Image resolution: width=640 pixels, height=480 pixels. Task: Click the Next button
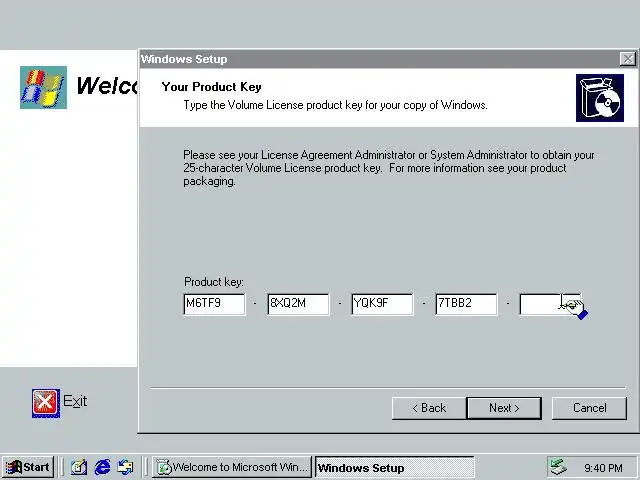tap(504, 408)
